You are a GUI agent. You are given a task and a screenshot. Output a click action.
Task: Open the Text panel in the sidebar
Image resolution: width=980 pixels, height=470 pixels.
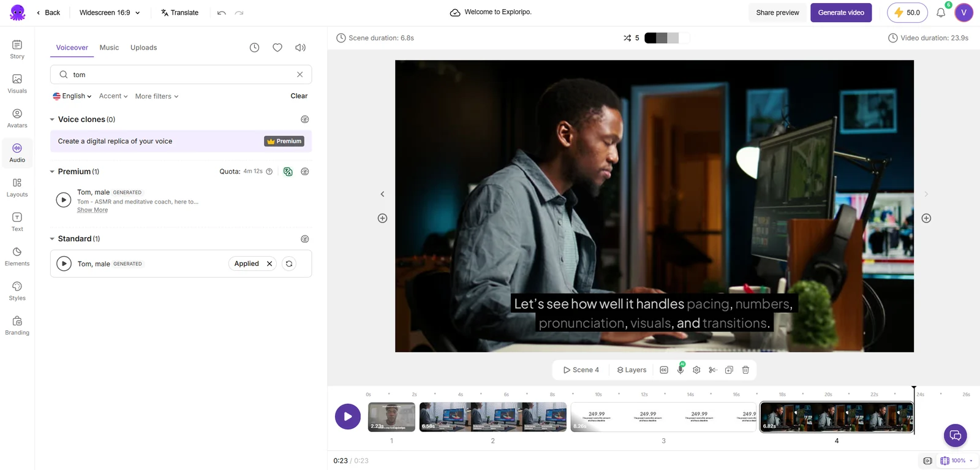17,222
